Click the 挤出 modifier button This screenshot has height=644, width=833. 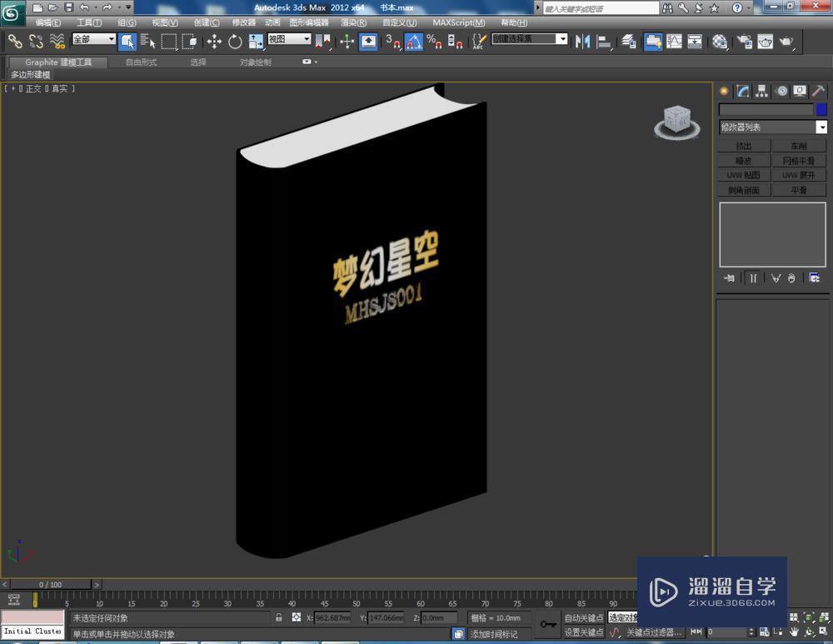[x=744, y=147]
